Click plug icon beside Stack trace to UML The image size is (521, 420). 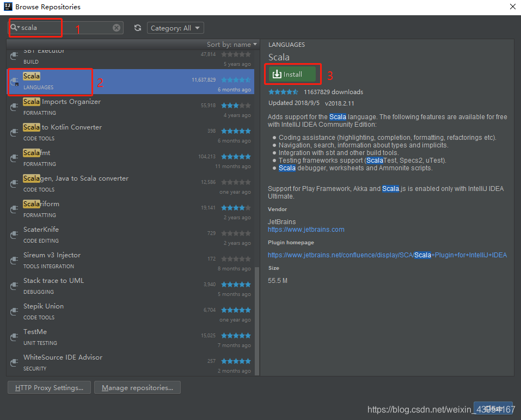[x=14, y=286]
